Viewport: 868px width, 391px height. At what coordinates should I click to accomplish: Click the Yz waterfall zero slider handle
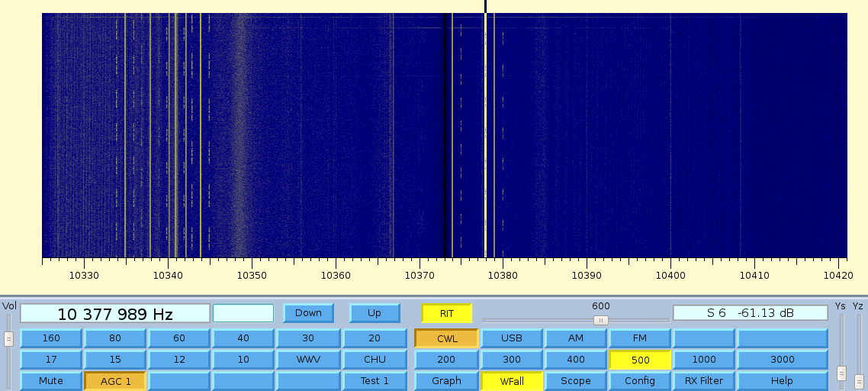tap(859, 382)
